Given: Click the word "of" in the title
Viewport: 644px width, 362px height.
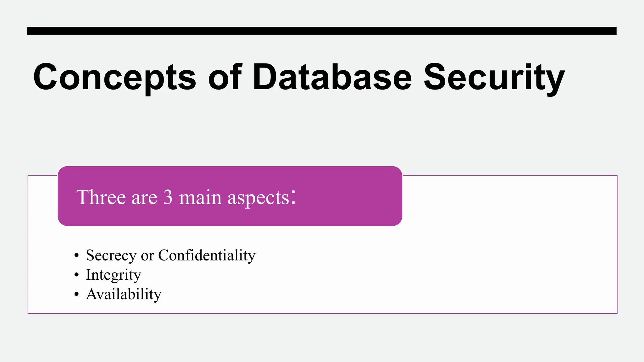Looking at the screenshot, I should (225, 77).
